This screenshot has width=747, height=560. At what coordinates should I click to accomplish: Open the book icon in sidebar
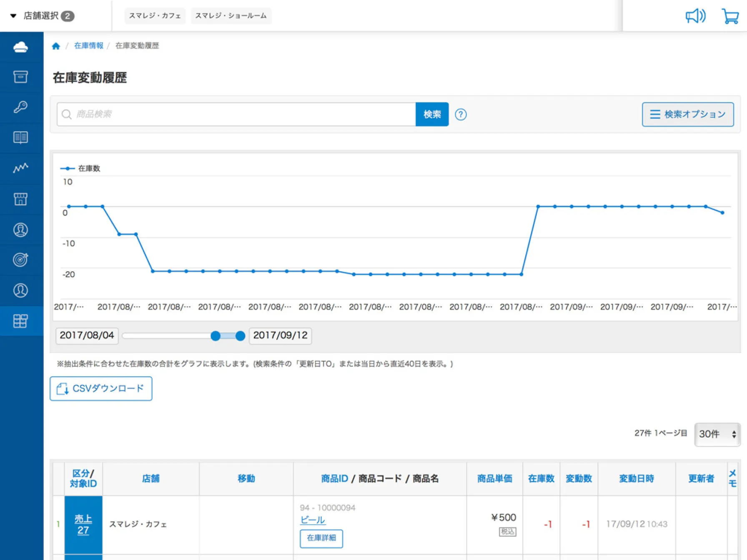pos(20,137)
